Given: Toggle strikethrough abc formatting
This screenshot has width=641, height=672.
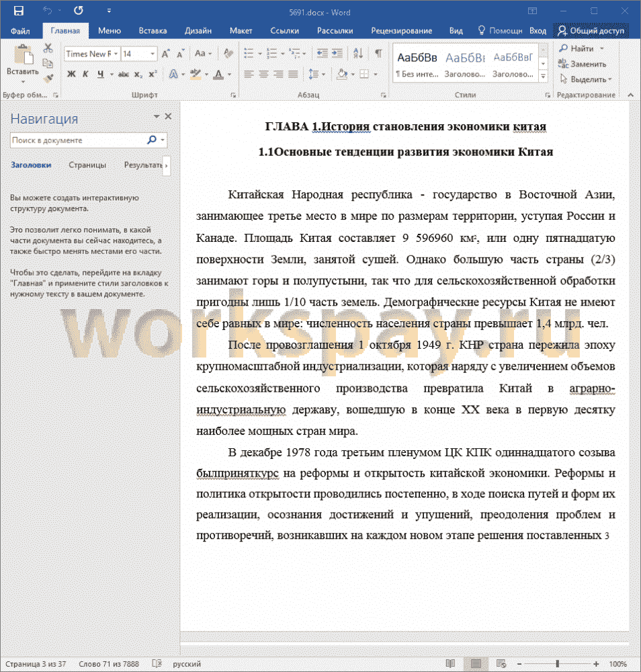Looking at the screenshot, I should [124, 74].
